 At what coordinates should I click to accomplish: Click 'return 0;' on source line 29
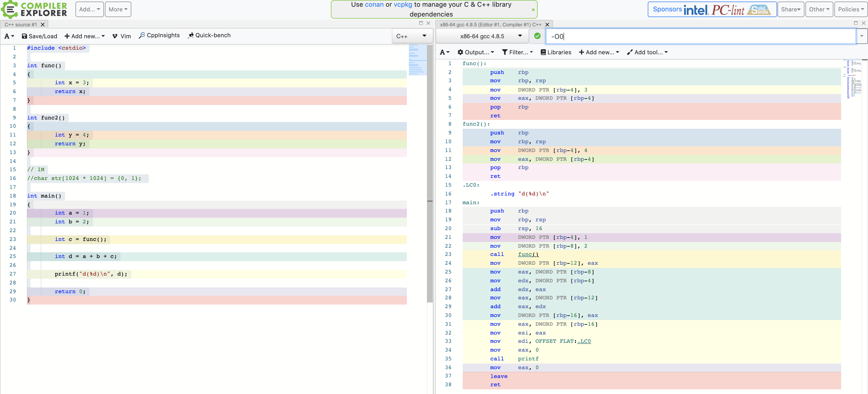tap(70, 292)
